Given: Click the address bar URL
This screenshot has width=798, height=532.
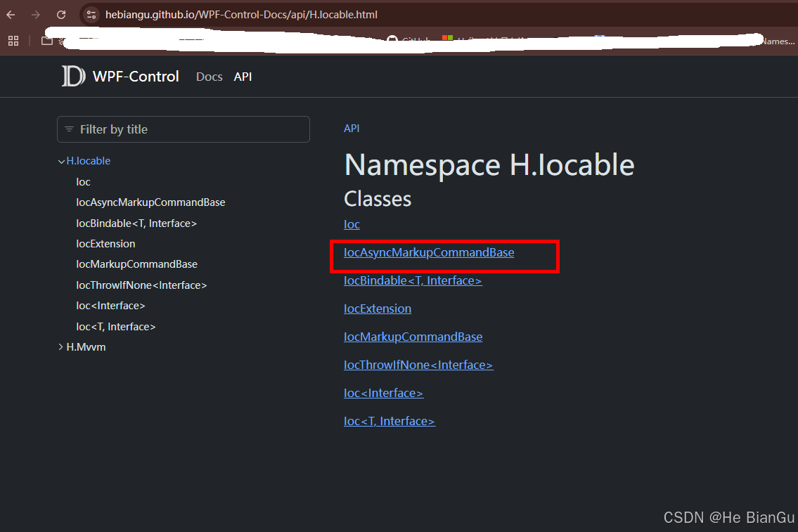Looking at the screenshot, I should (241, 15).
